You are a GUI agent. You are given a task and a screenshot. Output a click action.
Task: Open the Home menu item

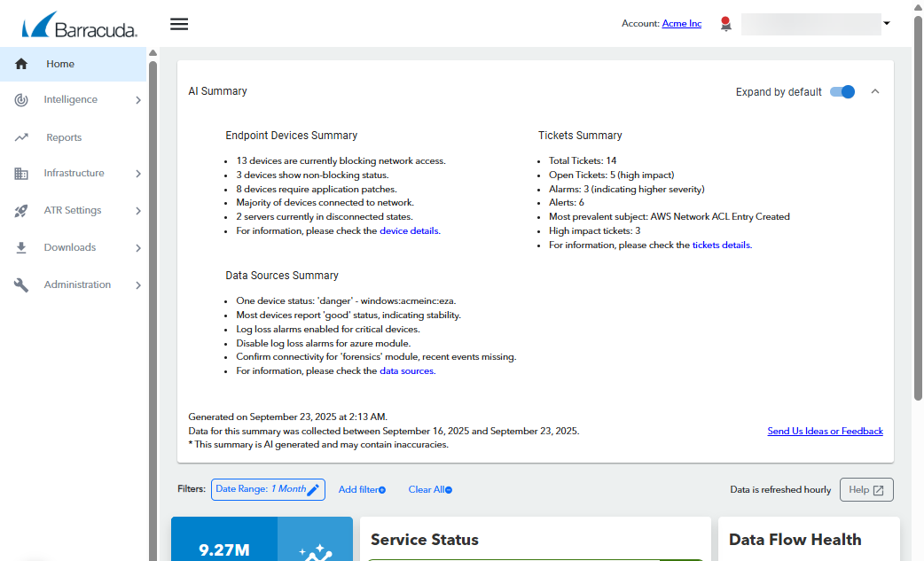60,64
